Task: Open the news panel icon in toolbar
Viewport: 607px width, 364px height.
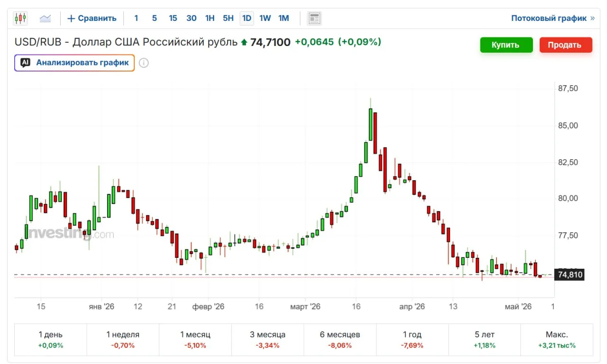Action: click(x=314, y=18)
